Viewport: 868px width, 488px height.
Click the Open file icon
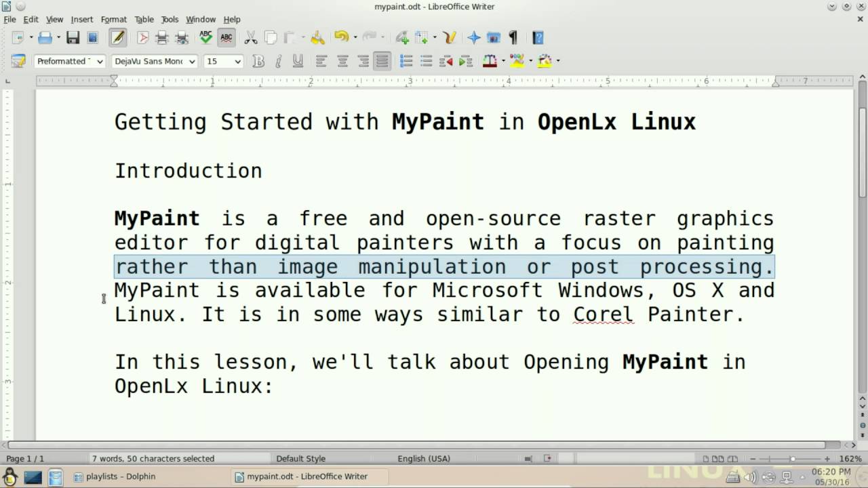click(45, 38)
